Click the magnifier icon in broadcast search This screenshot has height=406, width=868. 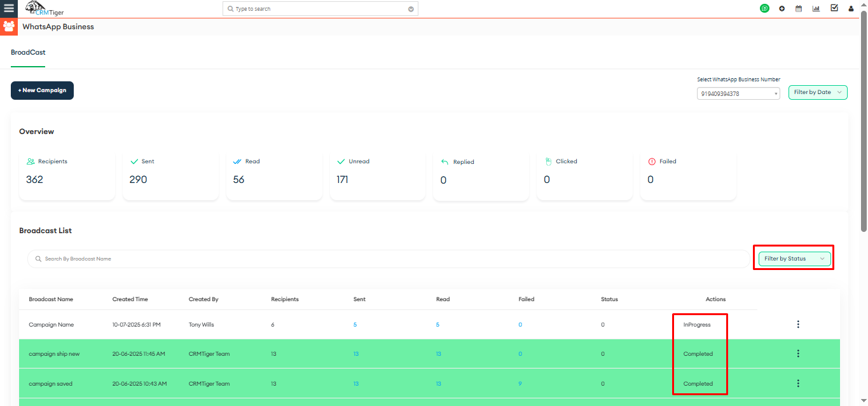39,259
